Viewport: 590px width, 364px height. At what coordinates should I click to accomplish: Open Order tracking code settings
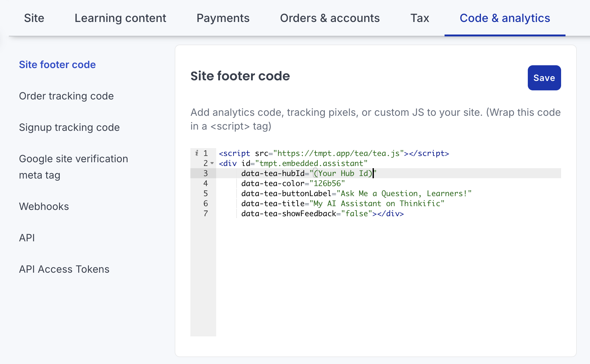[66, 96]
